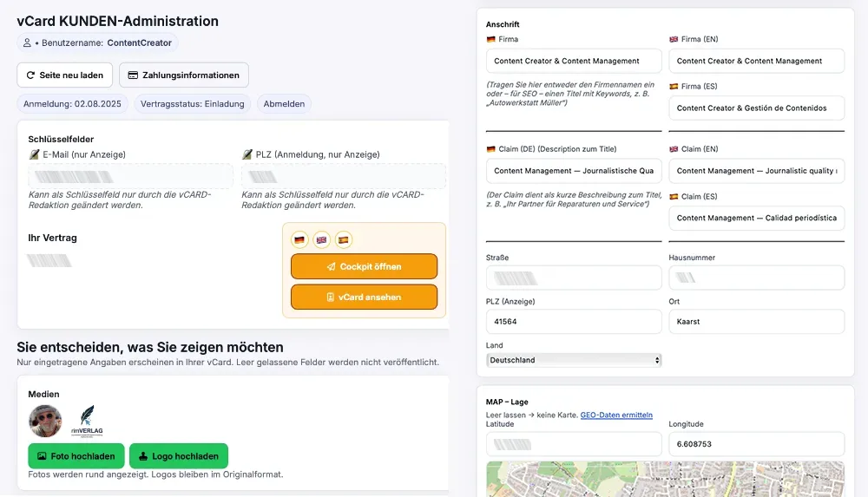
Task: Click into the German Firma field
Action: click(574, 62)
